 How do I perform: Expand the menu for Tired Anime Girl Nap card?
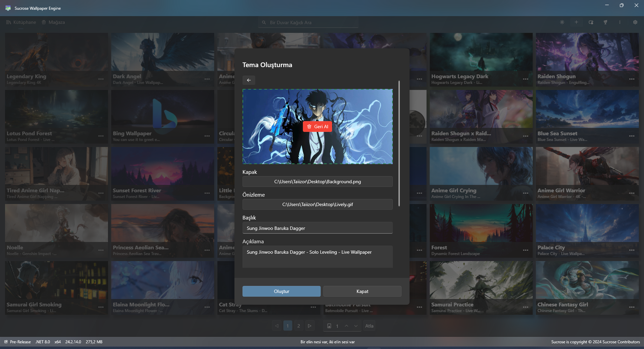click(x=101, y=193)
